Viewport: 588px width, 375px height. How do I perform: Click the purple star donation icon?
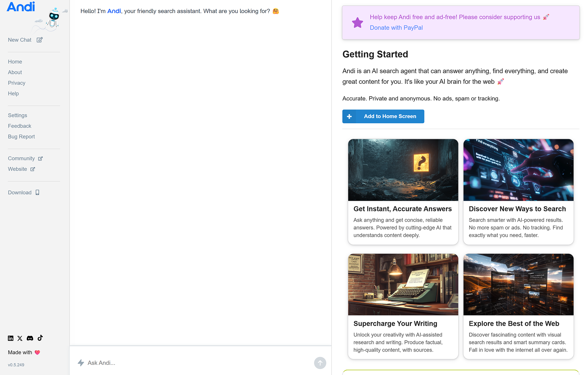coord(357,23)
